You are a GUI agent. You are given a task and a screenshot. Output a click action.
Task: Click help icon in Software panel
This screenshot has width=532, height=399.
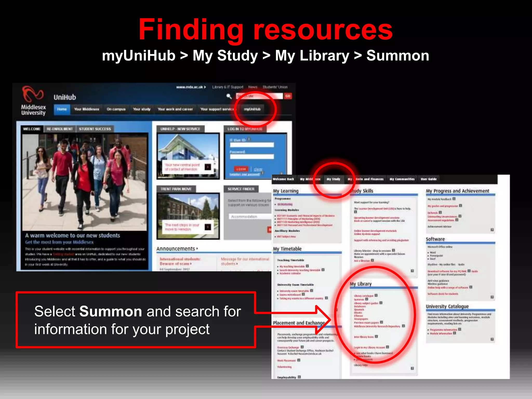[492, 297]
